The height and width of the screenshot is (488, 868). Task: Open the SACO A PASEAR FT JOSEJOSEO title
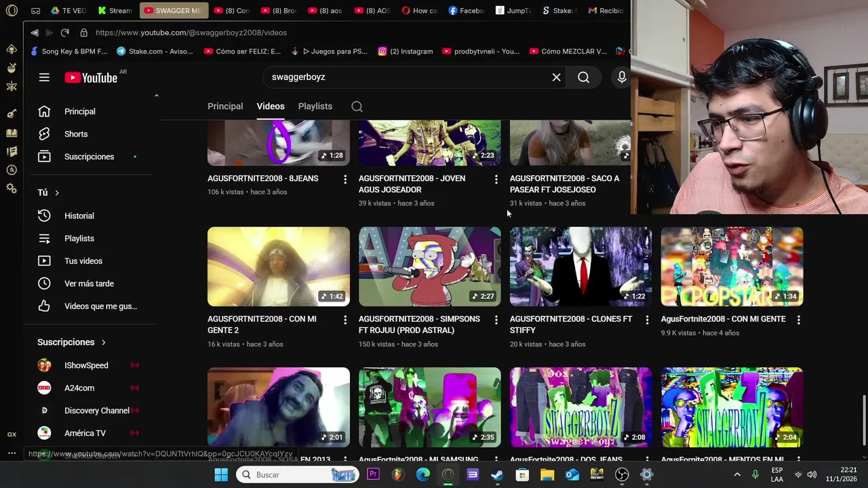click(x=564, y=184)
